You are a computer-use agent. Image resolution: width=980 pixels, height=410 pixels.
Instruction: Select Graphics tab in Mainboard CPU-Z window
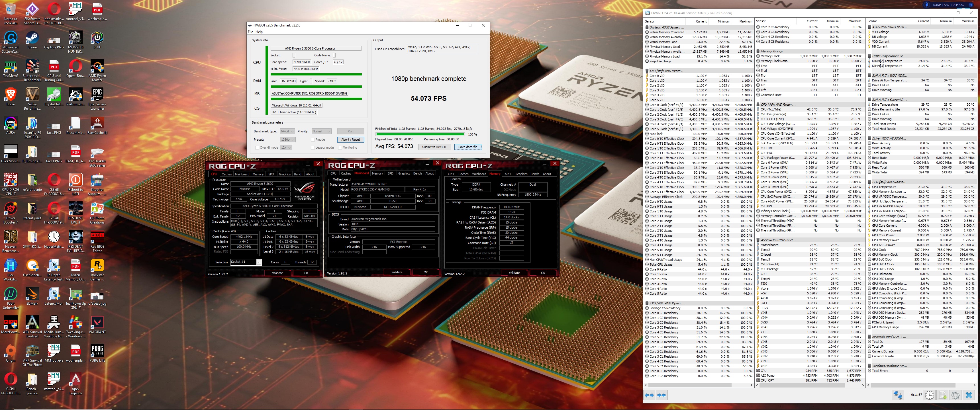click(x=404, y=173)
